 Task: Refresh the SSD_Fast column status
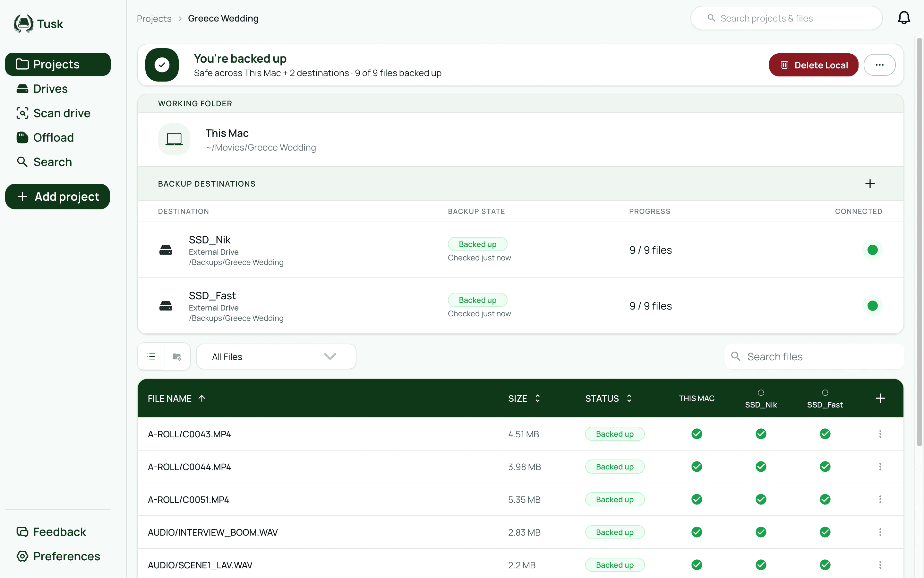(x=825, y=393)
